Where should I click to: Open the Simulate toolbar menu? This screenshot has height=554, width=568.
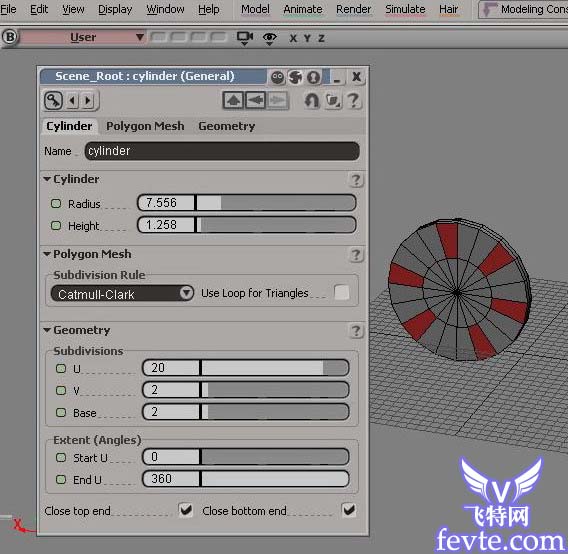405,9
